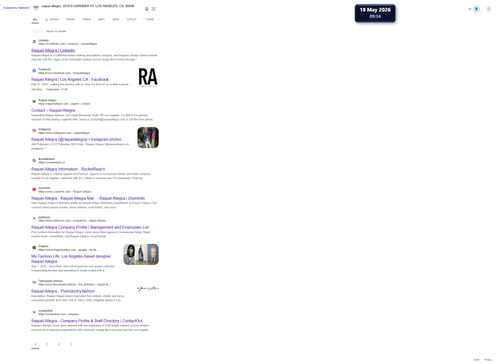Open My Fashion Life Drapers article

point(71,259)
